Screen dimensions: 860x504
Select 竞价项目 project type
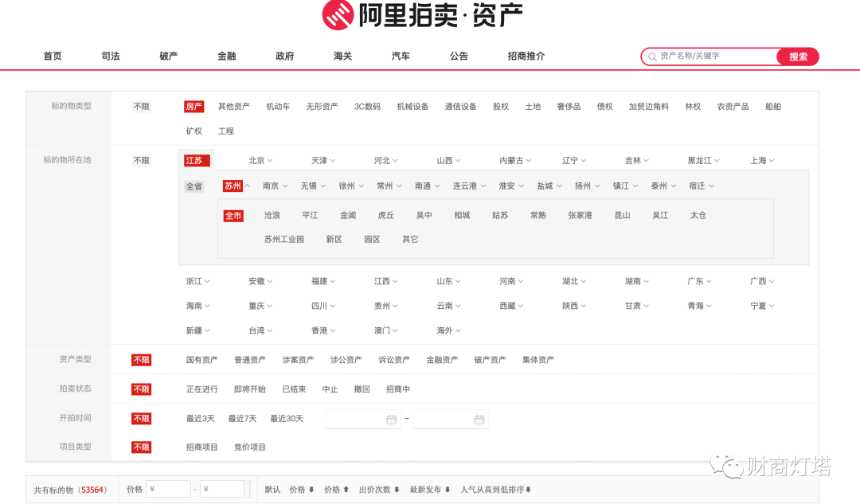(250, 447)
